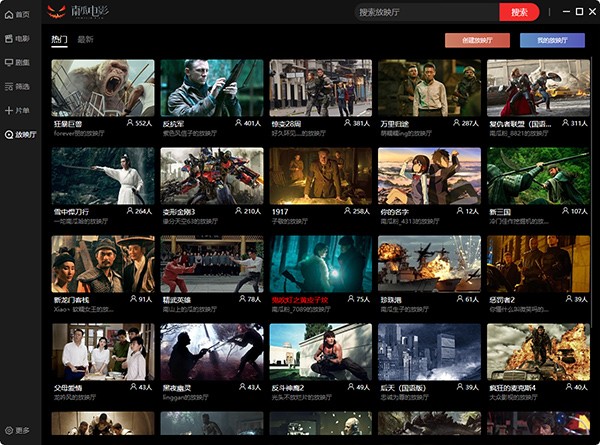Open the 片单 playlist section
Image resolution: width=600 pixels, height=445 pixels.
[18, 110]
